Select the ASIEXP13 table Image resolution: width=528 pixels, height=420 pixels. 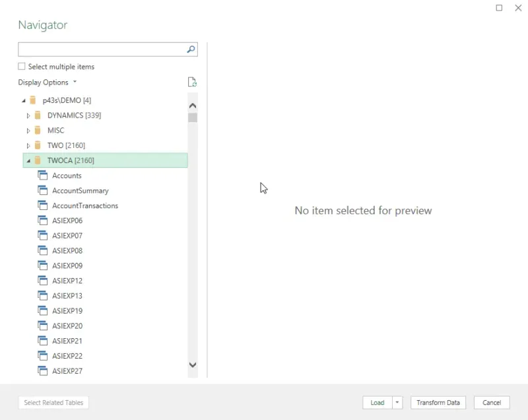[67, 296]
